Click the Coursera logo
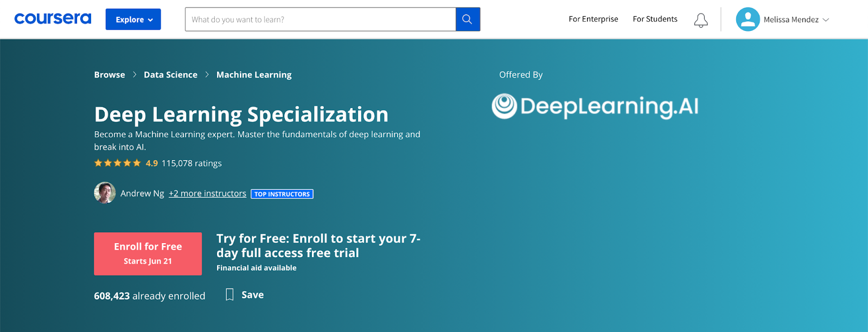The height and width of the screenshot is (332, 868). point(53,19)
